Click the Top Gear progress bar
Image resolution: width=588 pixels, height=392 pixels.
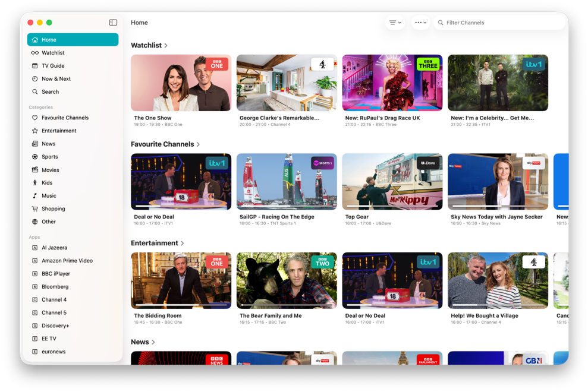(x=392, y=206)
